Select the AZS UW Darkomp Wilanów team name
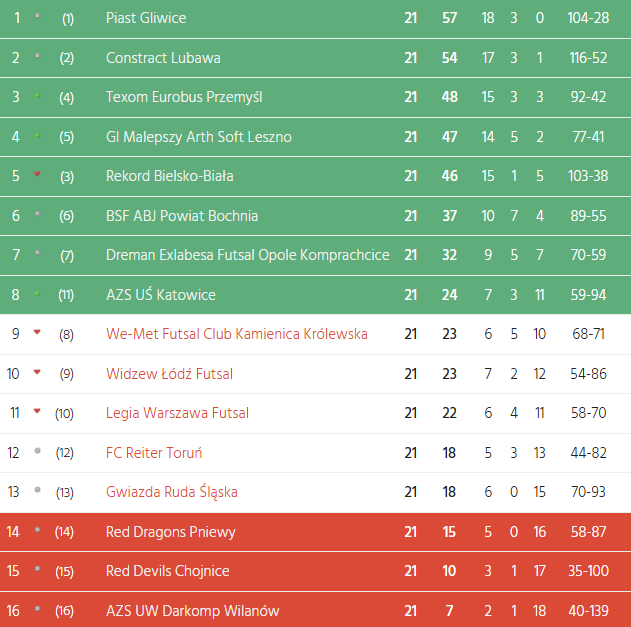Screen dimensions: 631x627 (x=193, y=611)
